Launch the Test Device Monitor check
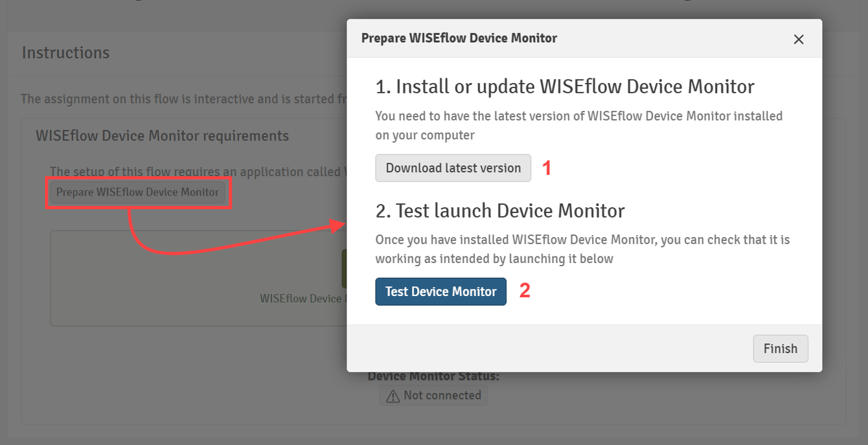The width and height of the screenshot is (868, 445). pyautogui.click(x=440, y=291)
